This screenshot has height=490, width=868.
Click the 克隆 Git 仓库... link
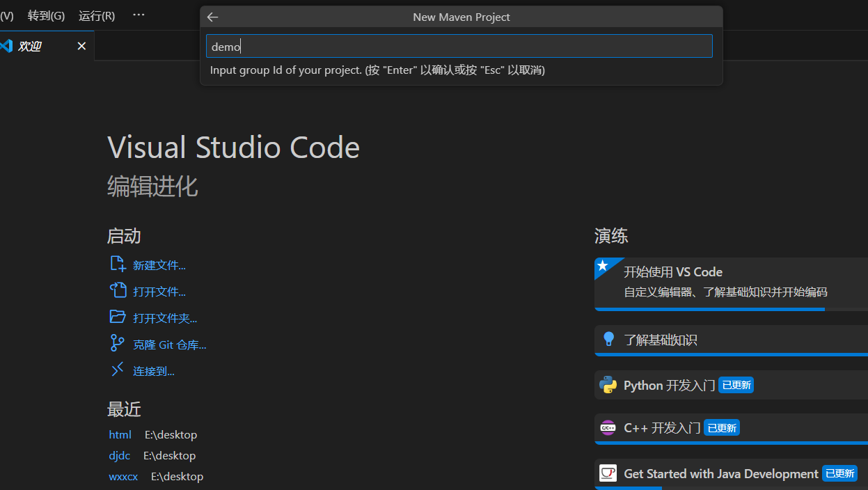click(170, 345)
